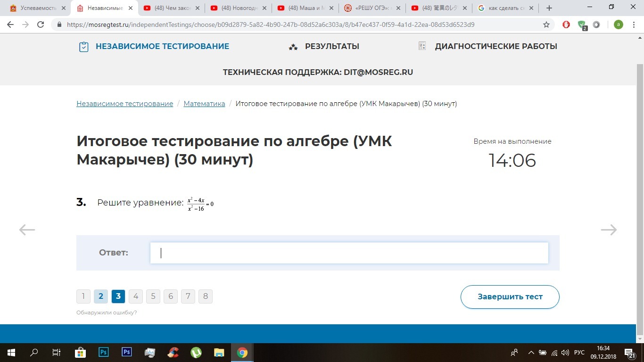Jump to question 1
644x362 pixels.
coord(83,296)
